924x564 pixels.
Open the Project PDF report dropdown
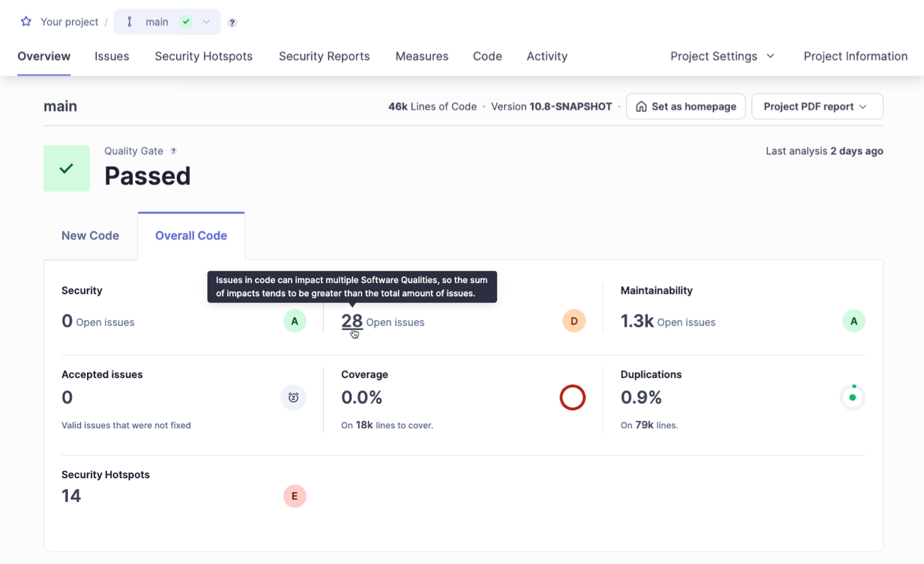pos(817,106)
